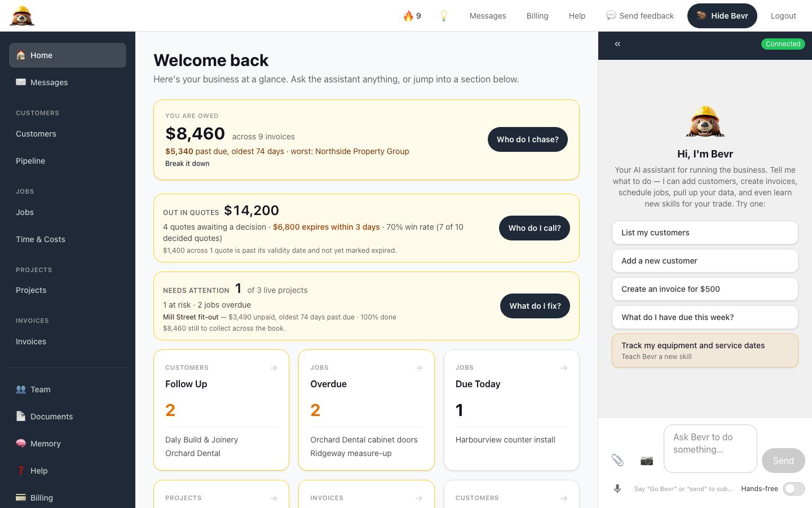Click the Who do I chase? button
812x508 pixels.
click(528, 139)
